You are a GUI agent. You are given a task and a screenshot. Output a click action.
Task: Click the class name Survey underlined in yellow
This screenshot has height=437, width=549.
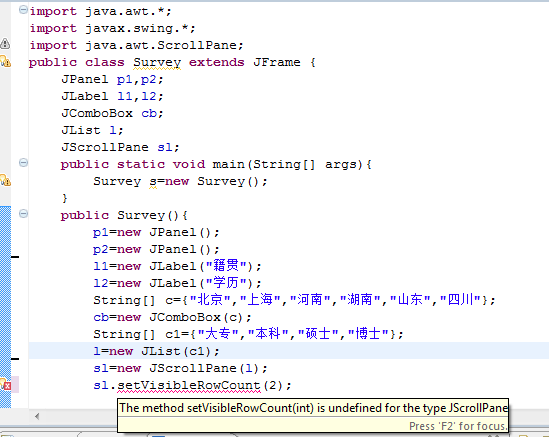pos(157,62)
